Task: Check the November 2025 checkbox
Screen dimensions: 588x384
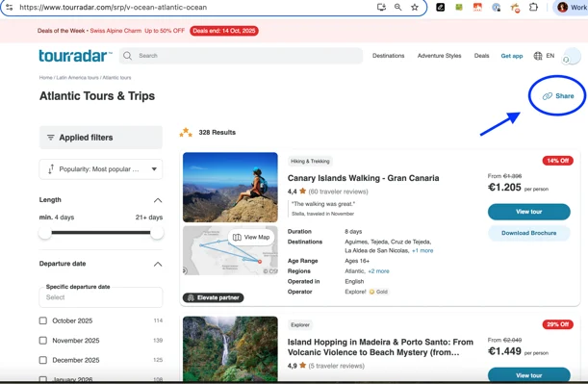Action: click(43, 340)
